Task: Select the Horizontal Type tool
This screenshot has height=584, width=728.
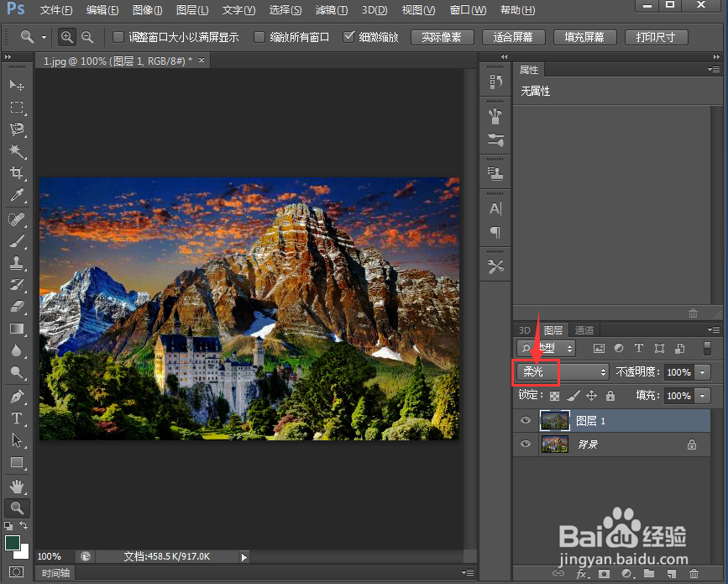Action: click(17, 418)
